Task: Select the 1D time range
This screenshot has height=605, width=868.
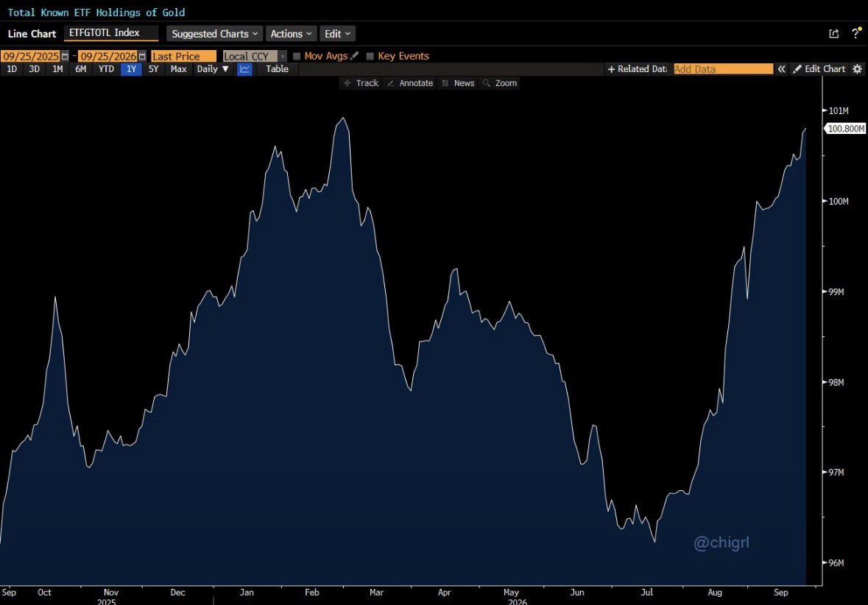Action: [12, 69]
